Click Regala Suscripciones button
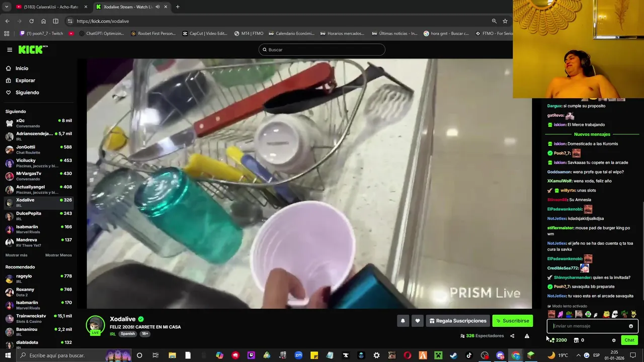644x362 pixels. (458, 321)
